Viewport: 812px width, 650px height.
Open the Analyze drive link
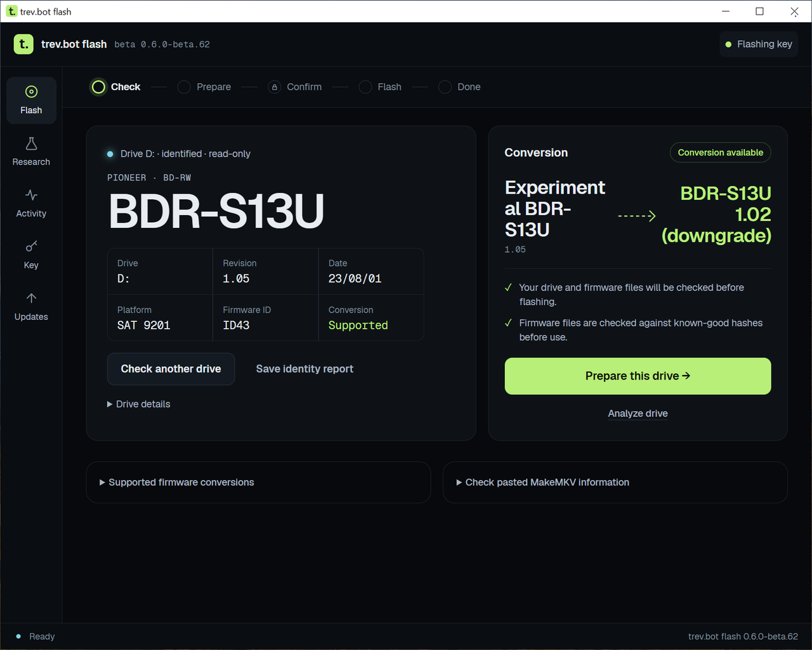coord(638,413)
